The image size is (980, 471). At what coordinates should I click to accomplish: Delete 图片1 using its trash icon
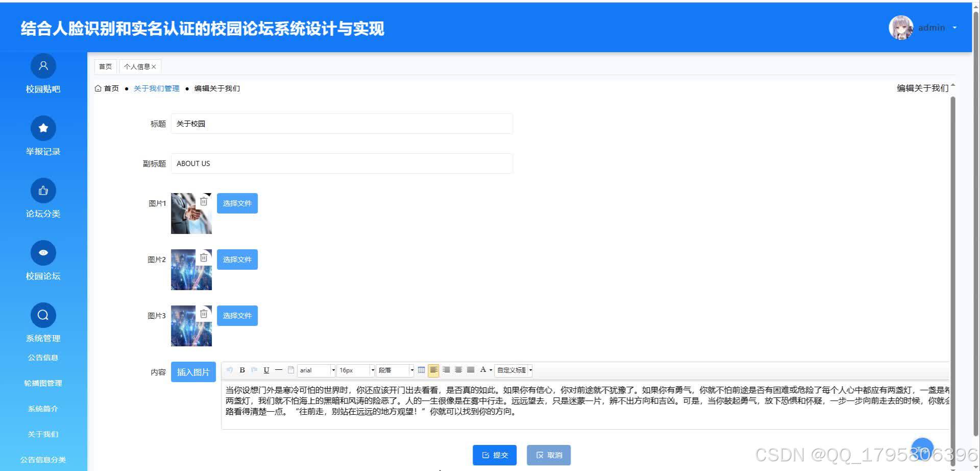(x=204, y=201)
